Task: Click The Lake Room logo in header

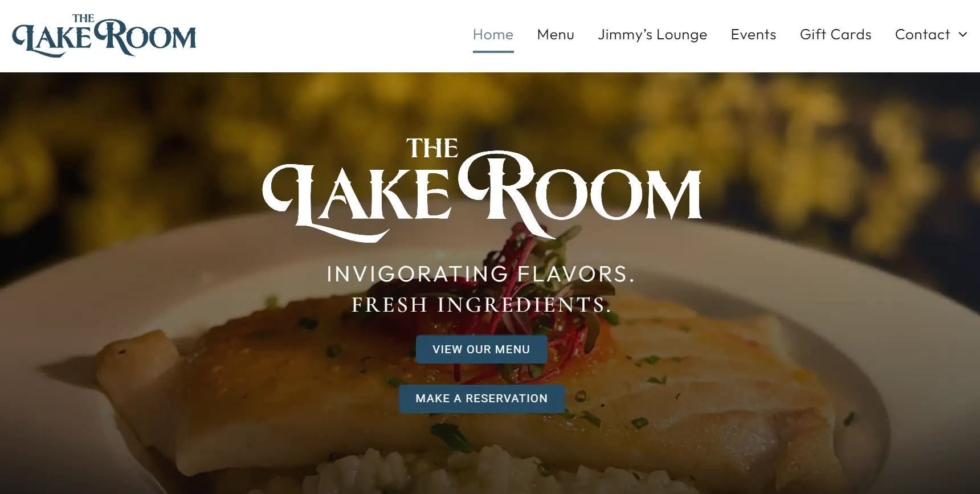Action: pyautogui.click(x=104, y=35)
